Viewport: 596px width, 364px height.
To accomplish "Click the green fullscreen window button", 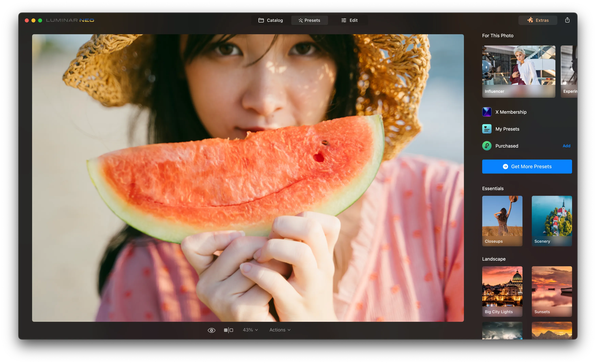I will tap(40, 20).
